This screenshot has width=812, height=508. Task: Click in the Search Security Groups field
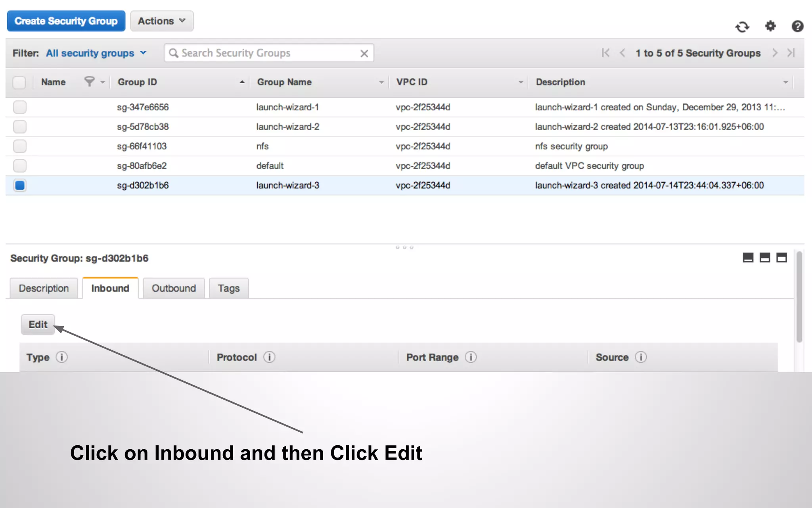tap(269, 53)
